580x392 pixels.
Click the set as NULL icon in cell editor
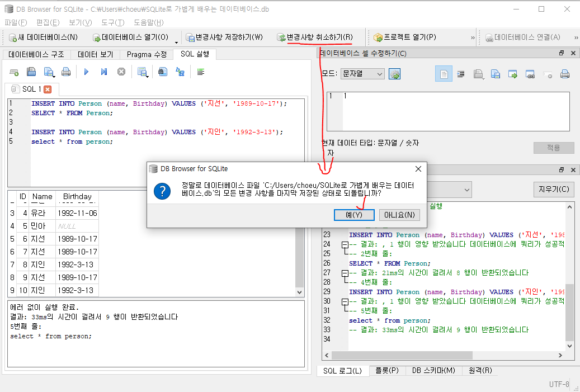pyautogui.click(x=548, y=74)
